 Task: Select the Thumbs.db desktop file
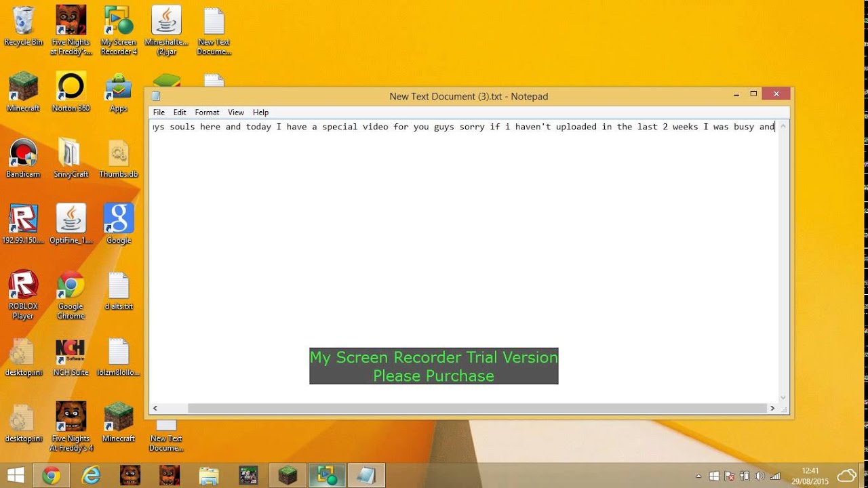tap(119, 158)
